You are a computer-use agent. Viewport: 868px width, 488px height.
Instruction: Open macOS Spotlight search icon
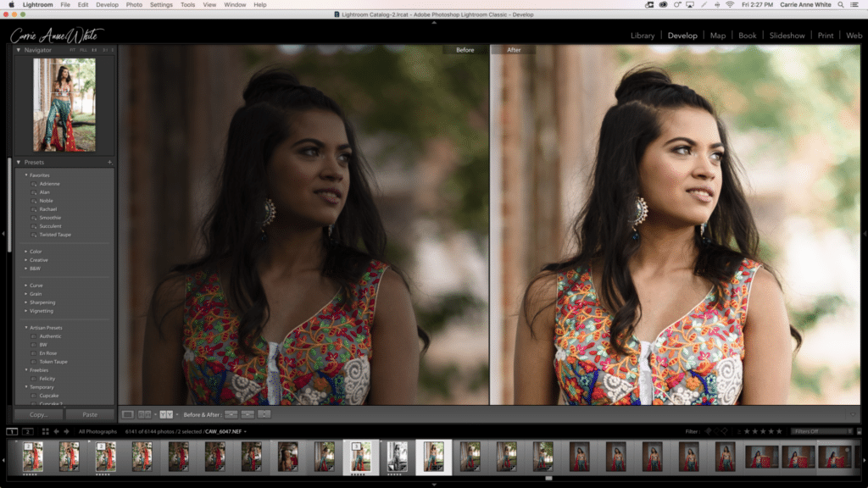click(840, 4)
